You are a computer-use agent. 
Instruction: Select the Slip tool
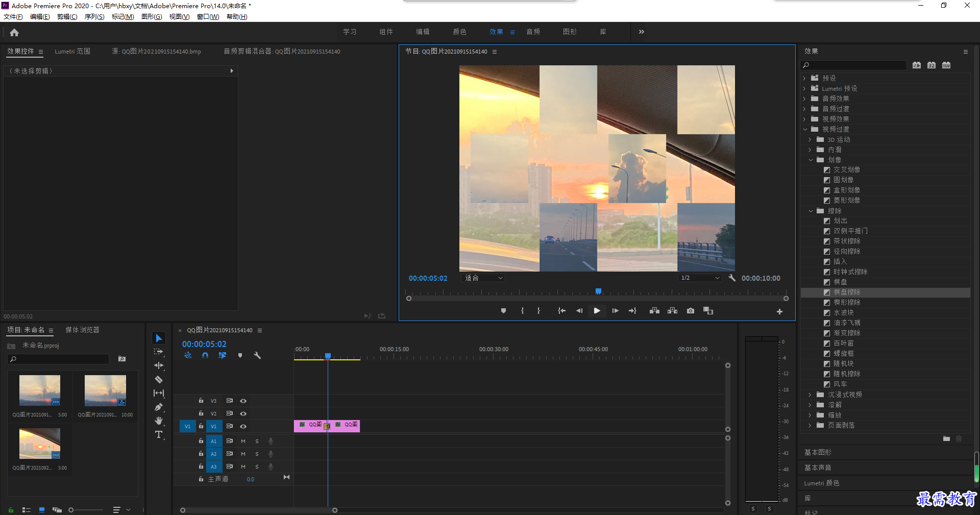pos(159,393)
